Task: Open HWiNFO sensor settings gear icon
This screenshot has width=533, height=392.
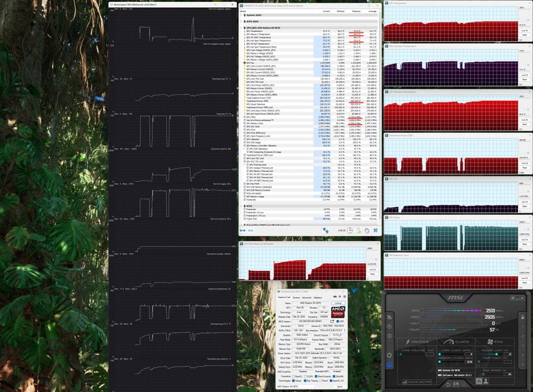Action: (367, 230)
